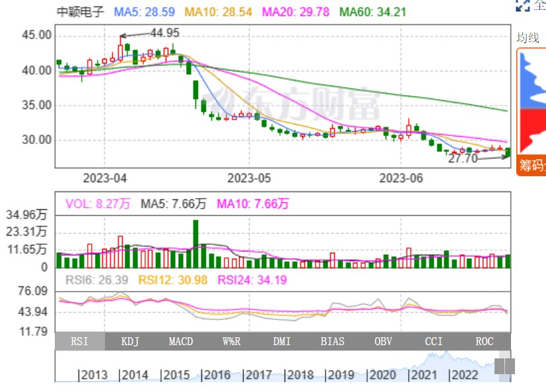The height and width of the screenshot is (392, 546).
Task: Click 2020 on the year timeline
Action: [x=382, y=375]
